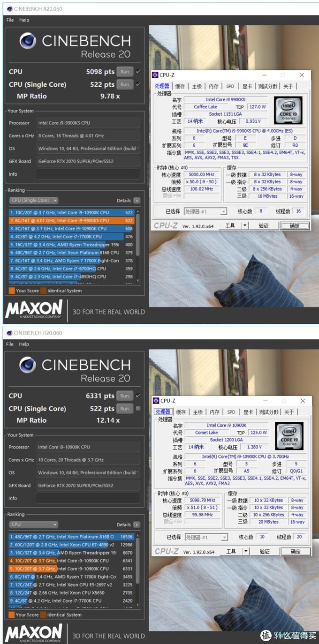319x644 pixels.
Task: Click the Info field in the i9-10900K Cinebench
Action: click(x=88, y=498)
